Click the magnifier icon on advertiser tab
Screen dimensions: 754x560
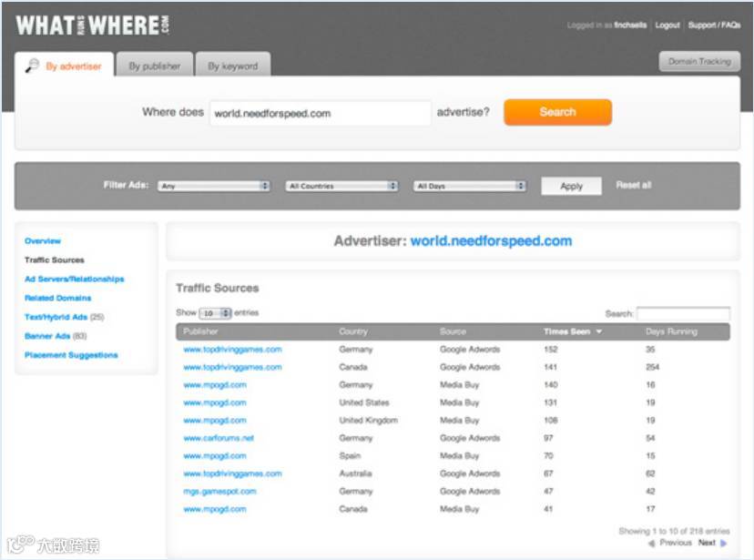click(x=32, y=66)
